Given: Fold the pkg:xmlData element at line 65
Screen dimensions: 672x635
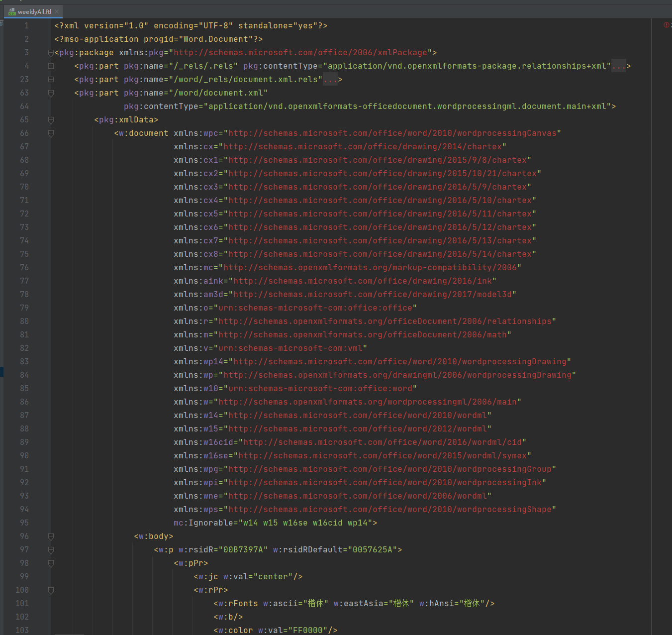Looking at the screenshot, I should point(51,120).
